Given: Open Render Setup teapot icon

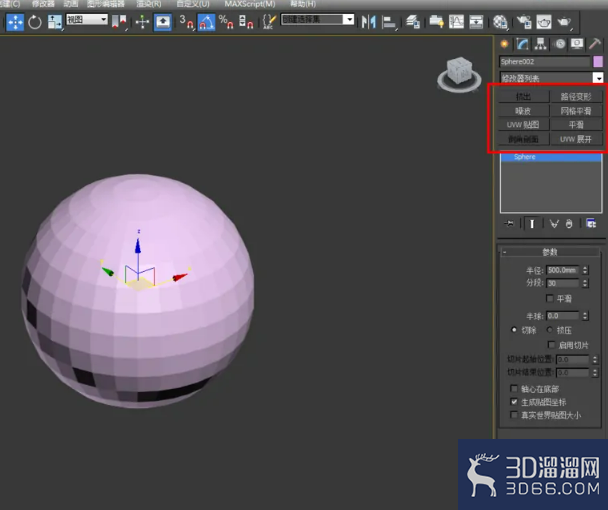Looking at the screenshot, I should point(524,22).
